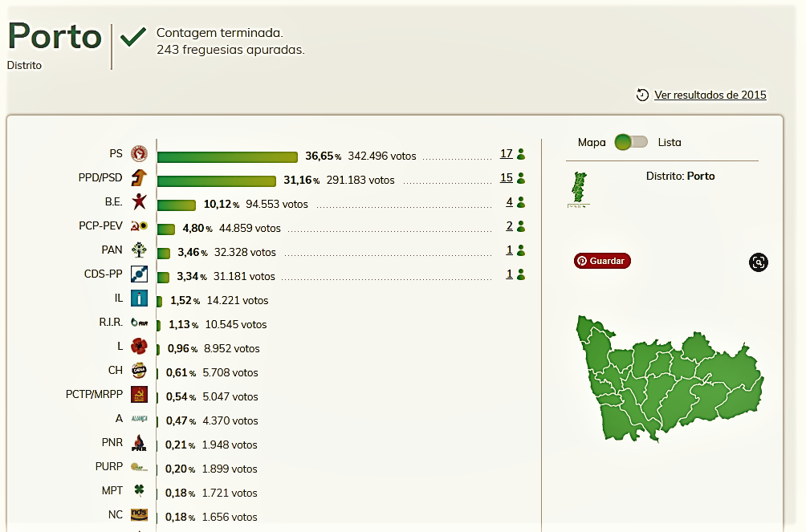Viewport: 806px width, 532px height.
Task: Select the CDS-PP blue square logo
Action: 139,274
